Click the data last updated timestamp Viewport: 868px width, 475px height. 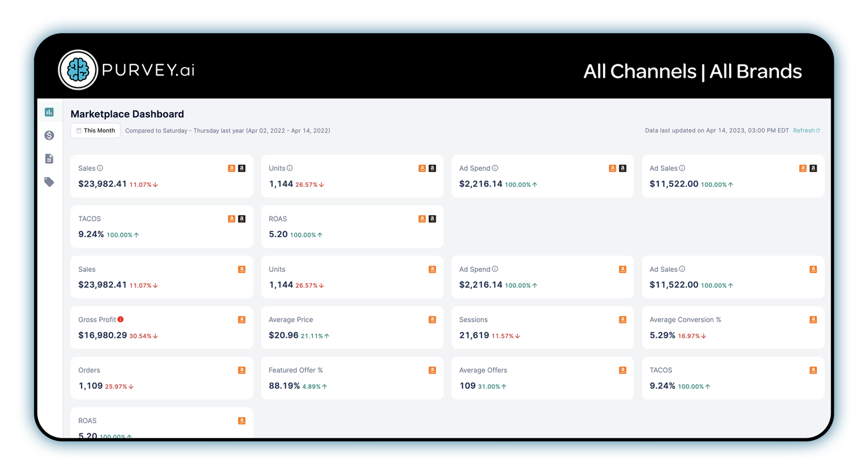click(x=717, y=131)
